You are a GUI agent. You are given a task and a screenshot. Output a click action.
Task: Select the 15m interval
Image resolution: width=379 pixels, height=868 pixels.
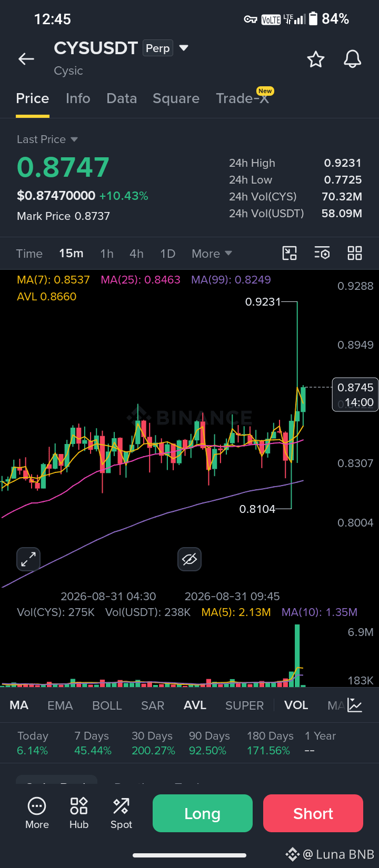pos(71,254)
